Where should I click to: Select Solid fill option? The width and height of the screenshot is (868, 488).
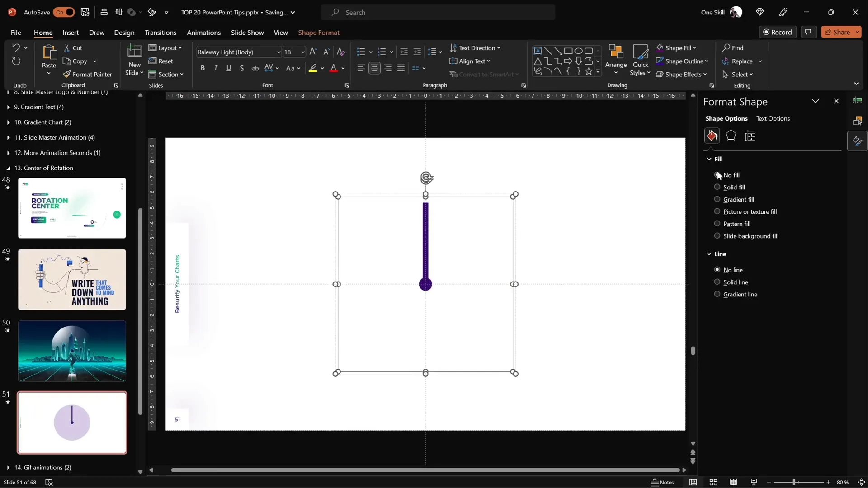point(730,187)
